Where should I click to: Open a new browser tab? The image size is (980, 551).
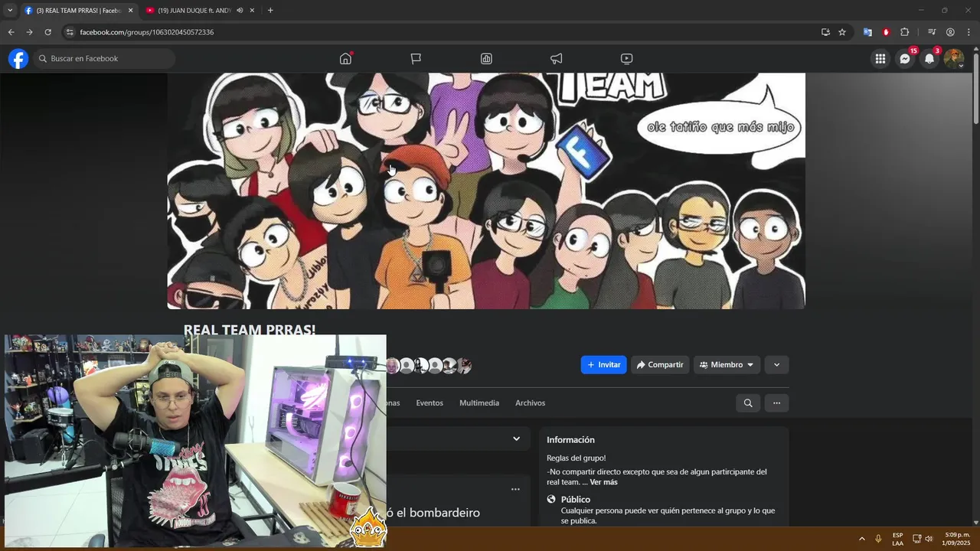(270, 11)
